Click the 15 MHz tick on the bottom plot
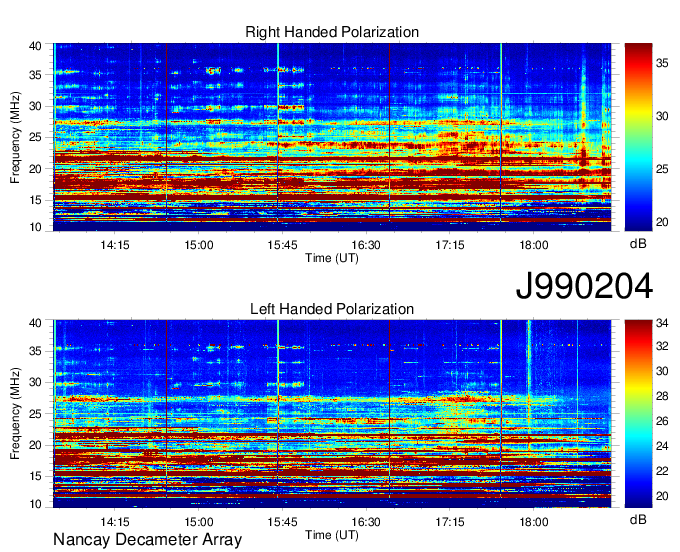Viewport: 680px width, 552px height. pyautogui.click(x=35, y=476)
